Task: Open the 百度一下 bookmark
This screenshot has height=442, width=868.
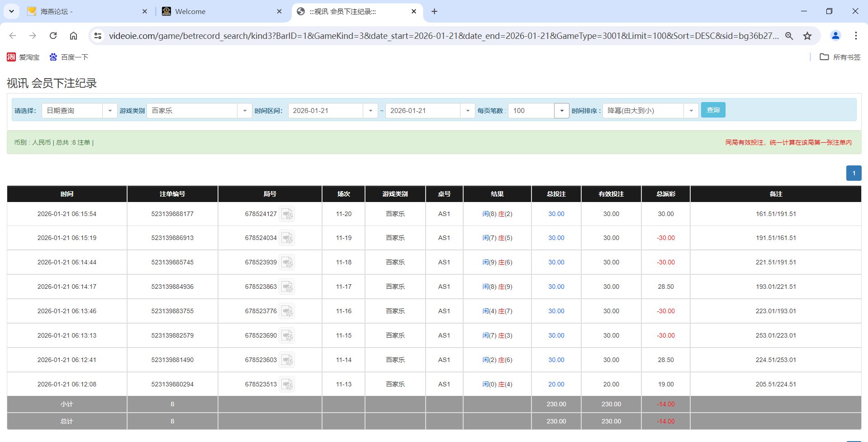Action: tap(69, 57)
